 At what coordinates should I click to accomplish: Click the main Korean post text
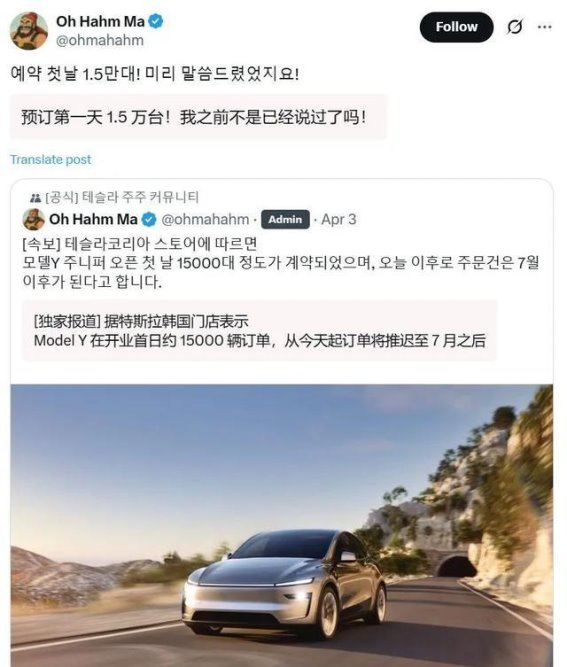click(x=155, y=74)
